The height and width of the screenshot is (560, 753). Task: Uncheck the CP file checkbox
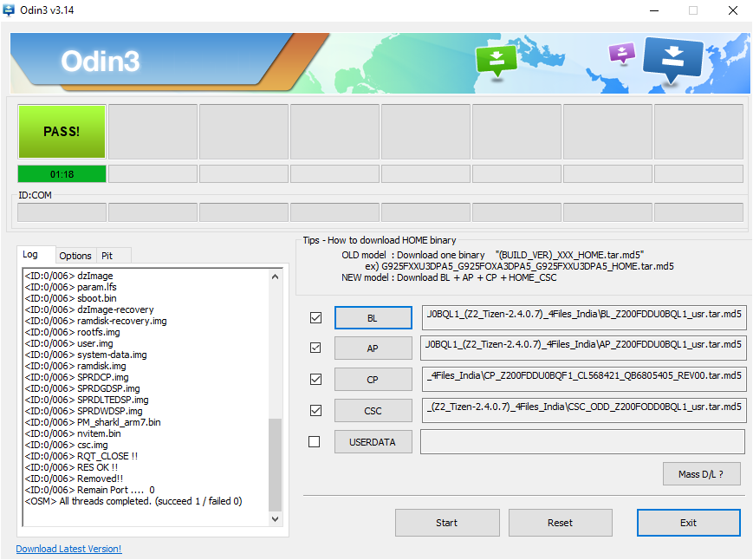315,379
